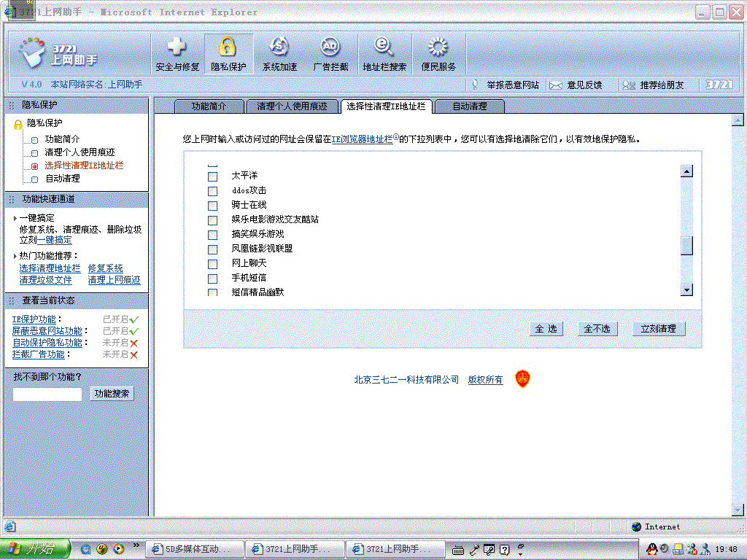Click the microphone icon in language bar
The width and height of the screenshot is (747, 560).
[474, 550]
